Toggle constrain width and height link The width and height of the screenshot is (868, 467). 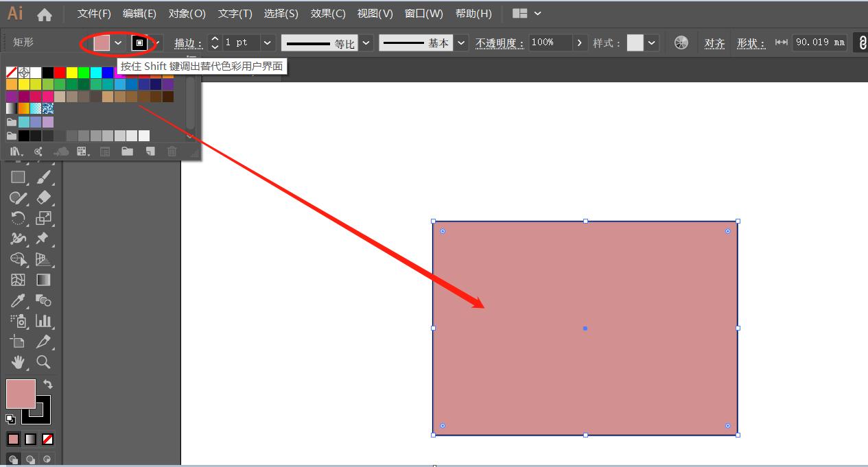(862, 43)
